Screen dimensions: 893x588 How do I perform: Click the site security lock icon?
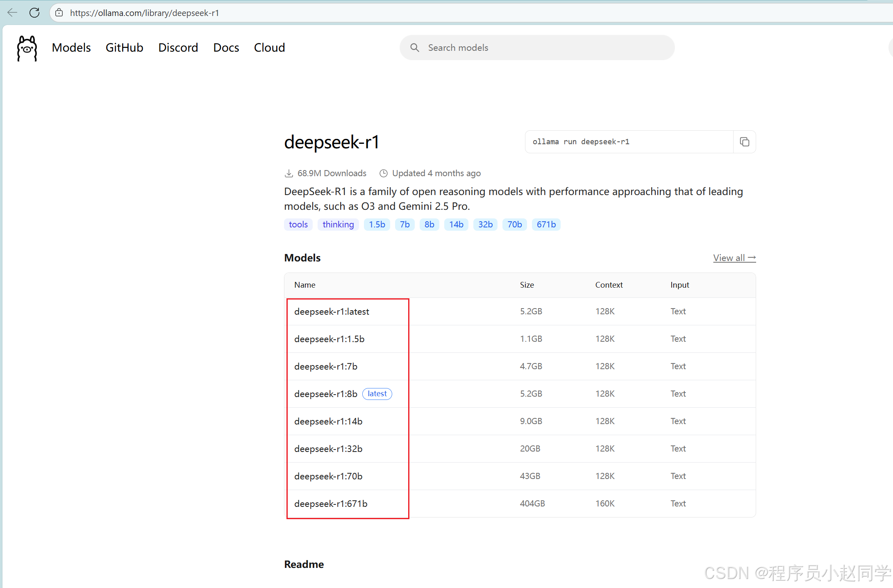click(59, 13)
